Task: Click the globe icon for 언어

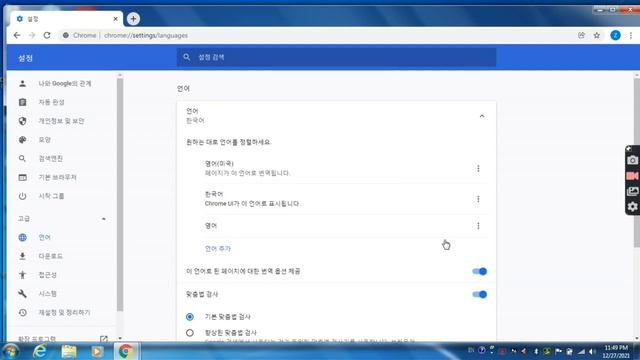Action: point(22,238)
